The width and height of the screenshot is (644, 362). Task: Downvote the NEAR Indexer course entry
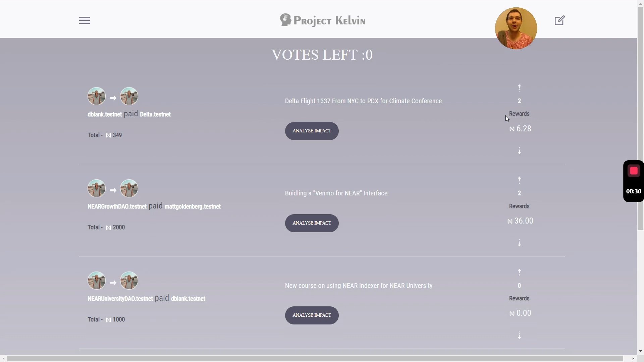tap(519, 336)
